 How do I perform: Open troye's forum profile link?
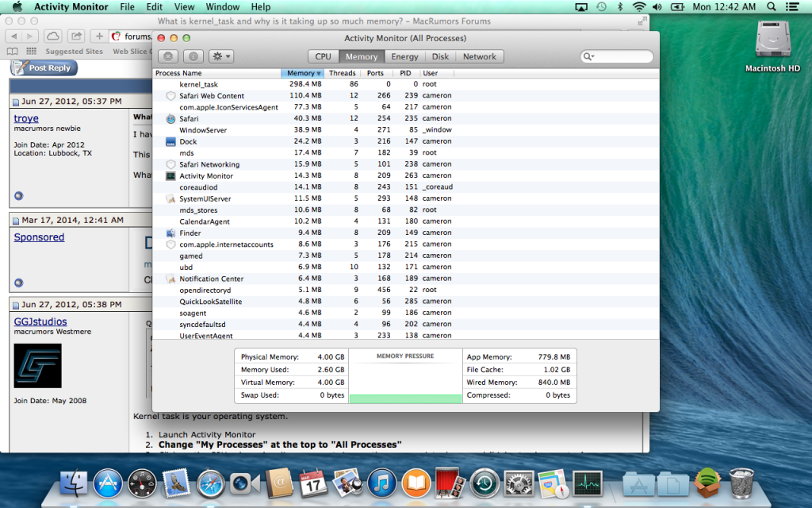pyautogui.click(x=26, y=118)
